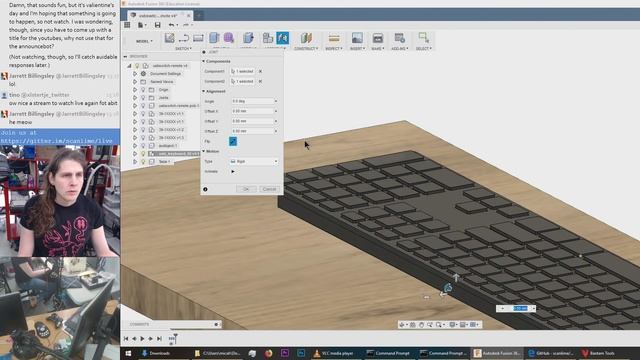Select the Rectangle sketch tool

coord(198,38)
